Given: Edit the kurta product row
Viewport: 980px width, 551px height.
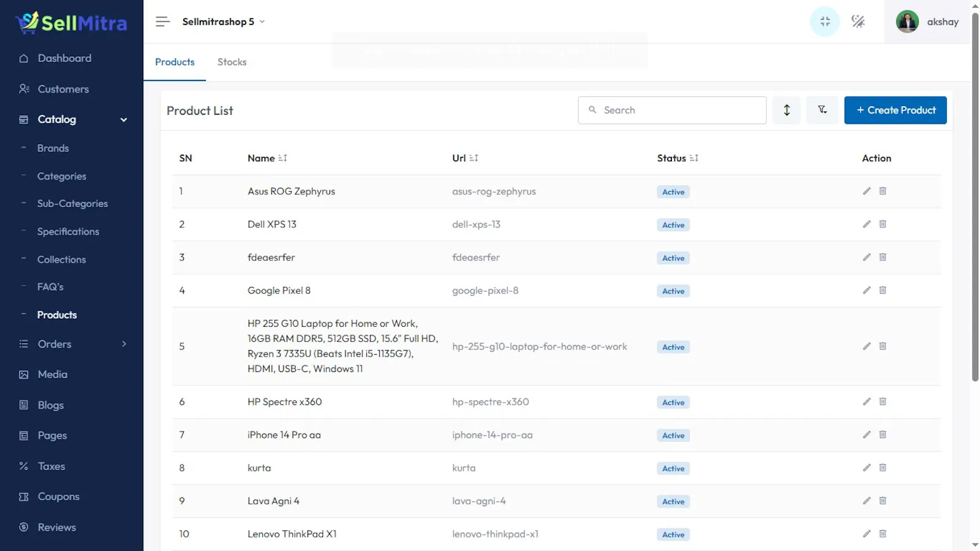Looking at the screenshot, I should (867, 468).
